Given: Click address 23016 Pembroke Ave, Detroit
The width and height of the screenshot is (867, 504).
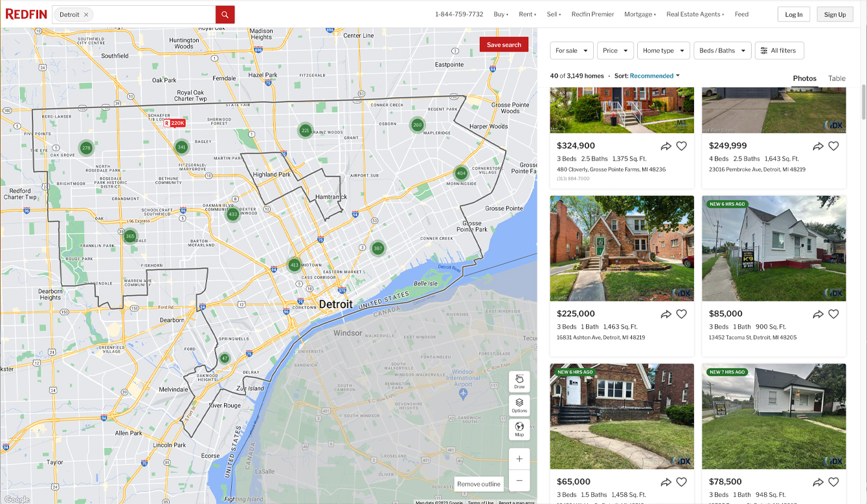Looking at the screenshot, I should coord(757,170).
